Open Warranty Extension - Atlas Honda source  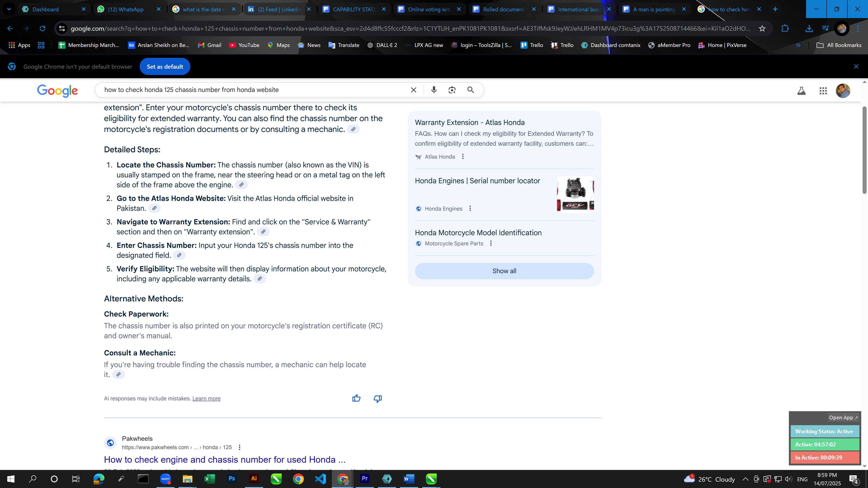(x=469, y=123)
